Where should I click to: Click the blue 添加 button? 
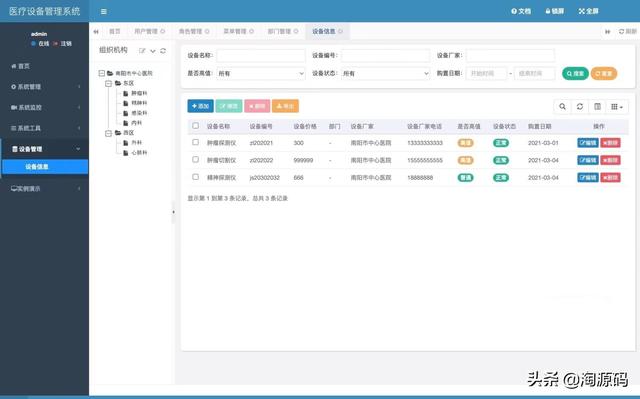point(200,106)
